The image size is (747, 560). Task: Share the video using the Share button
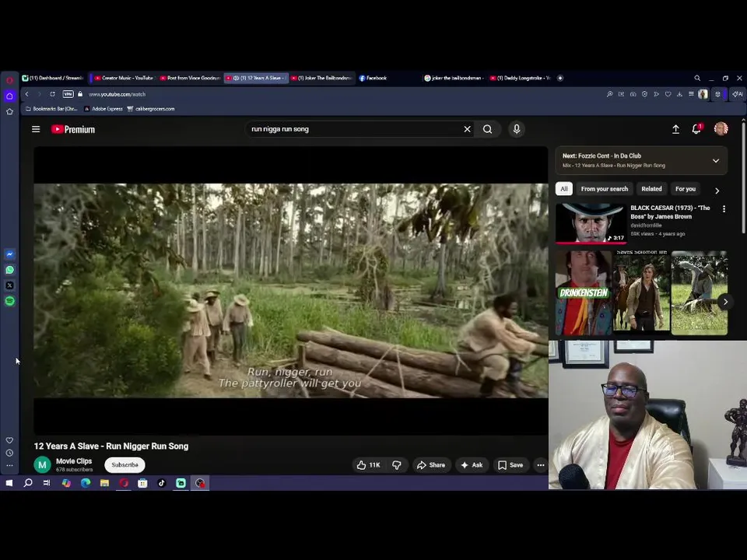[431, 465]
